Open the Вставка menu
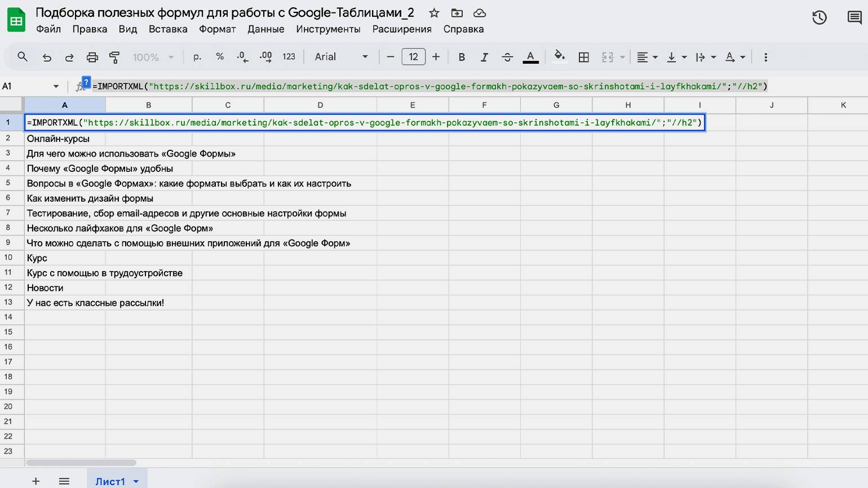The width and height of the screenshot is (868, 488). point(168,29)
